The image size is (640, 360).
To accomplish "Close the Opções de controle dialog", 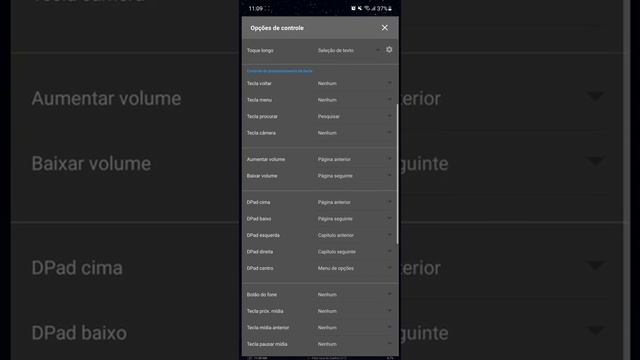I will tap(384, 28).
